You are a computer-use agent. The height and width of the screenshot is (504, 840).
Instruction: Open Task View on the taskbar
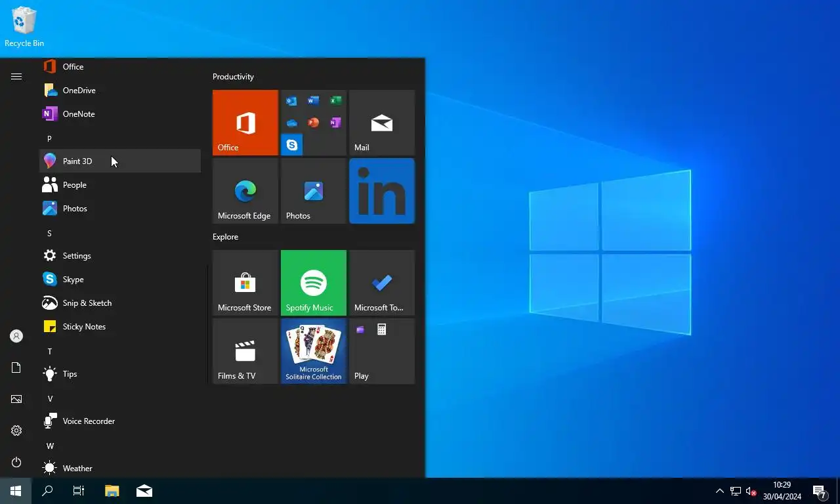(79, 491)
